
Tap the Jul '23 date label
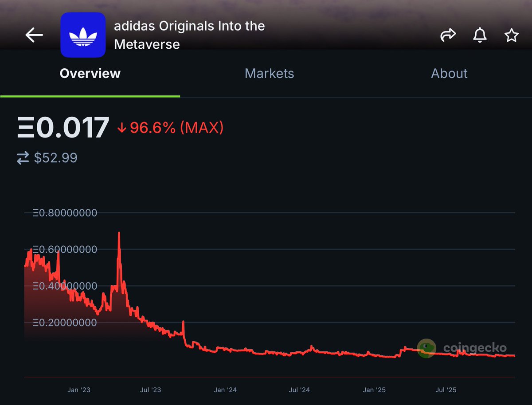pos(151,390)
